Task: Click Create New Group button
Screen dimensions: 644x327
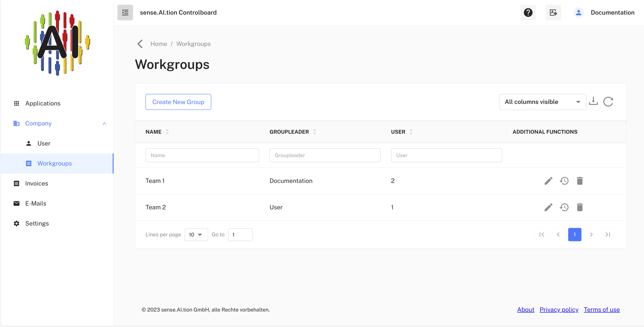Action: click(x=178, y=102)
